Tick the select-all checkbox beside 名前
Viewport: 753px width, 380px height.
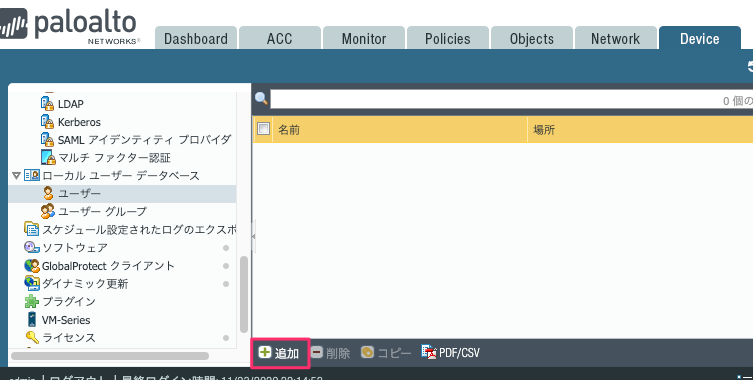click(x=263, y=129)
